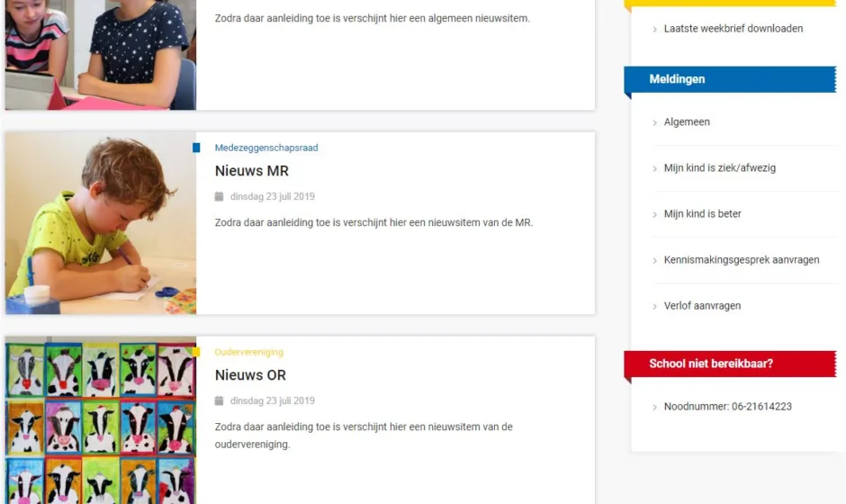Open the painted cows artwork thumbnail
The height and width of the screenshot is (504, 846).
(x=101, y=419)
